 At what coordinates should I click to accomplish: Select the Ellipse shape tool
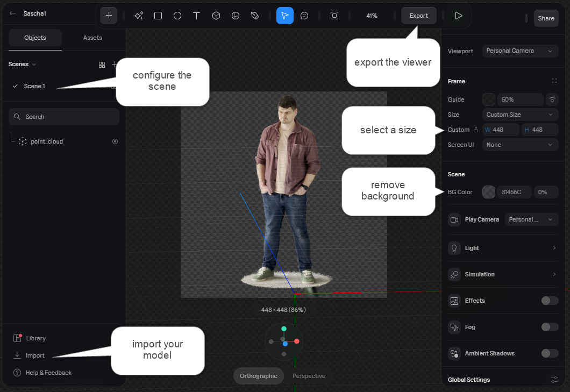point(177,16)
